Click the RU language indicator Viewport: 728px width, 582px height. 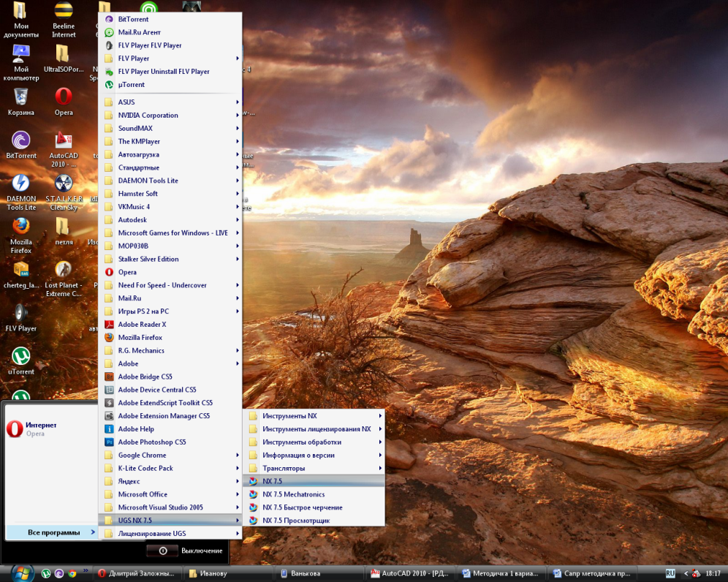670,574
